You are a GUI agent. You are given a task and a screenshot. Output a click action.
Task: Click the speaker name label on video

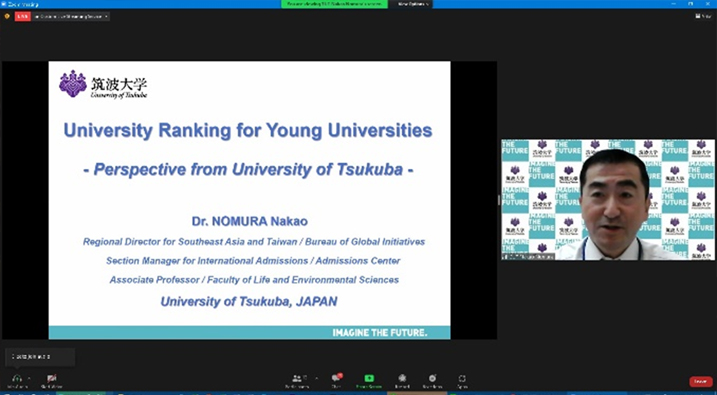(529, 256)
